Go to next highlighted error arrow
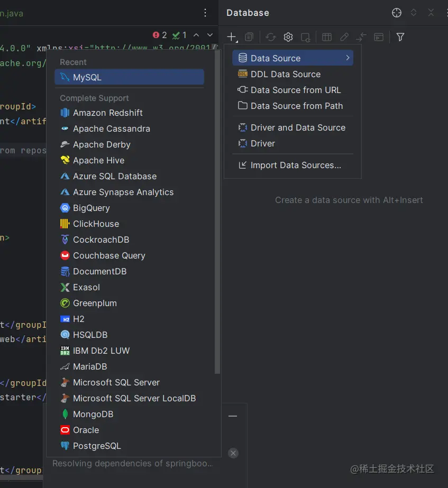 (x=210, y=35)
